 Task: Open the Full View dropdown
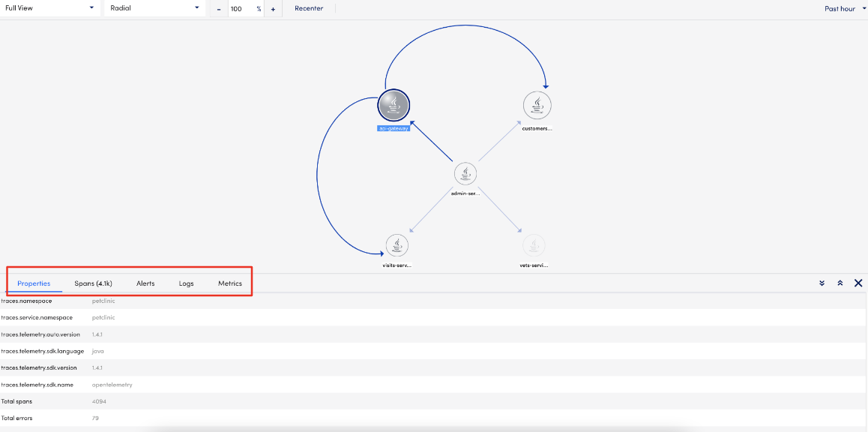click(49, 8)
